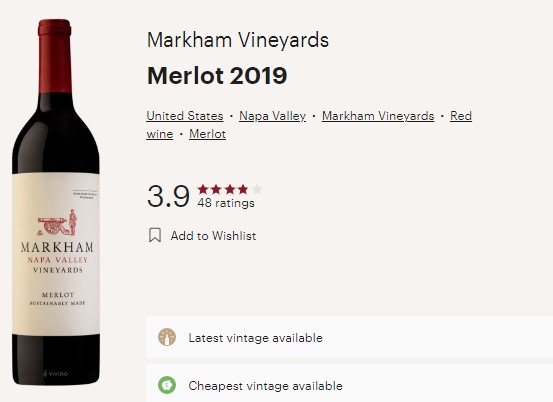Click the green Cheapest vintage piggy icon

167,385
